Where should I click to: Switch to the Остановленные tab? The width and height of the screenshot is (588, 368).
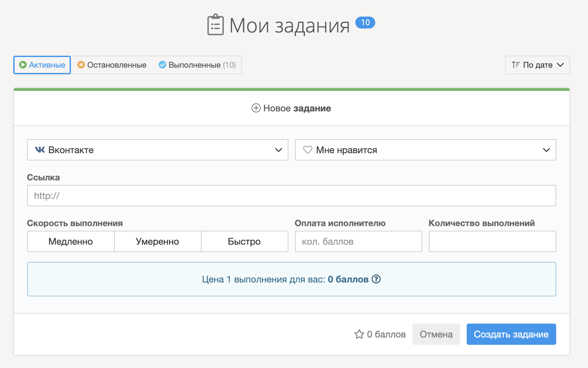tap(112, 65)
